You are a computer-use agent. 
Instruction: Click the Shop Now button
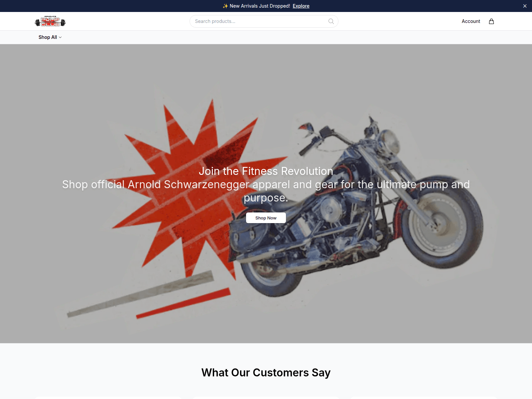tap(266, 218)
